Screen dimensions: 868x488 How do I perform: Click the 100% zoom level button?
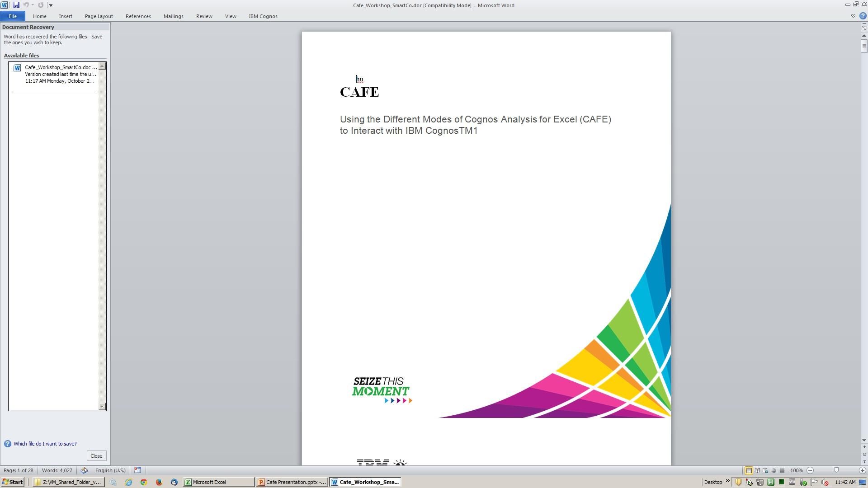pyautogui.click(x=797, y=470)
